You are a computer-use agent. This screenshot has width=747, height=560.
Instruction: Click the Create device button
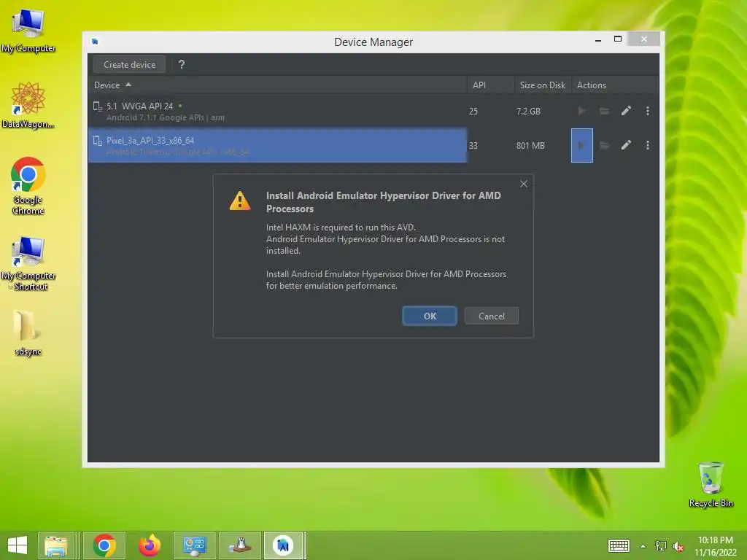129,65
